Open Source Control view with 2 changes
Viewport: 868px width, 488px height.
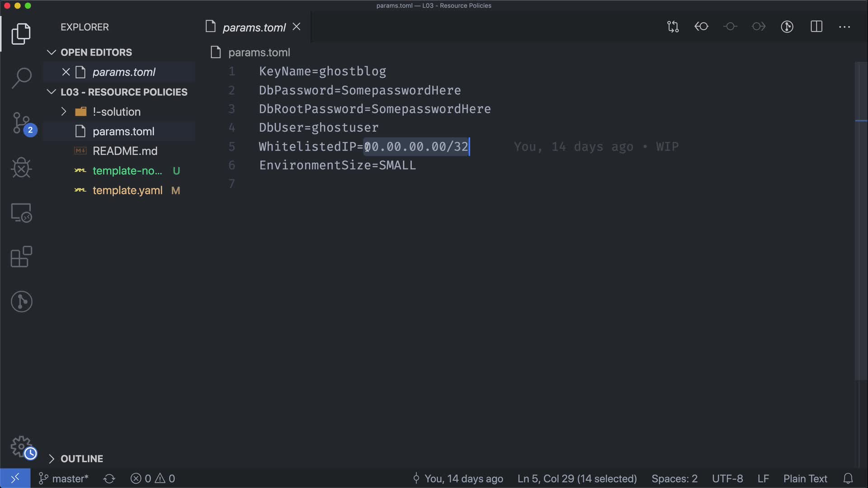21,123
